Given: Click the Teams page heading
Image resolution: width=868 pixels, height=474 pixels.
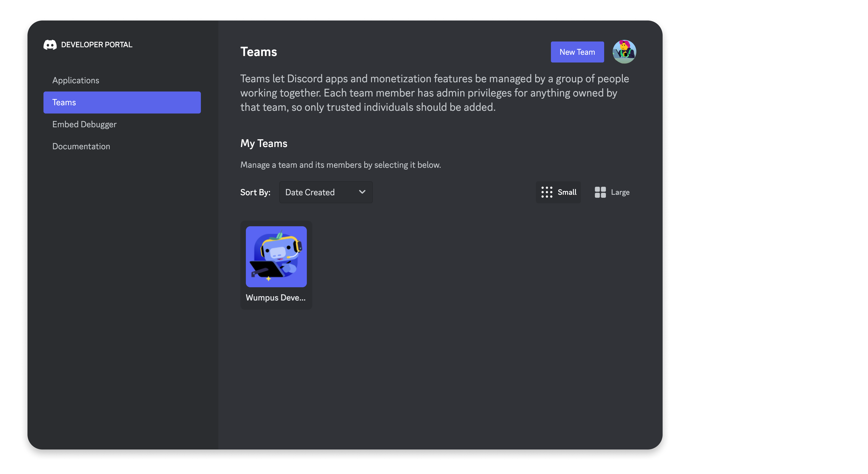Looking at the screenshot, I should [x=258, y=52].
